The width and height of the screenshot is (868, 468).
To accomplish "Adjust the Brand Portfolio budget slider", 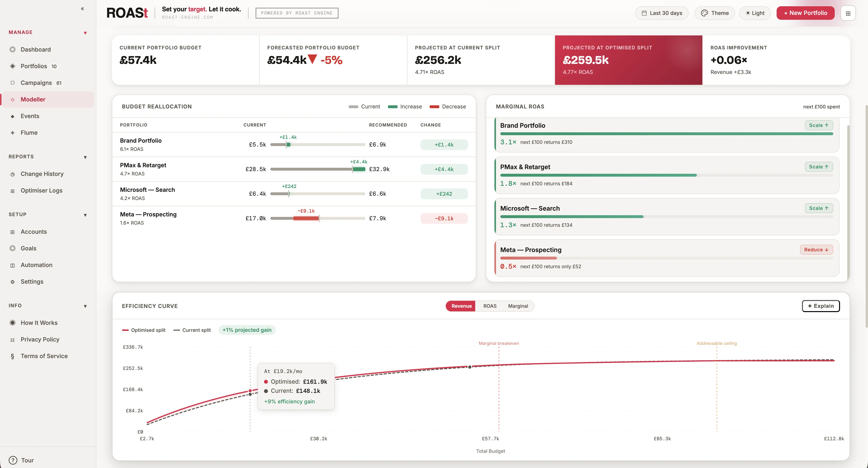I will [x=288, y=144].
